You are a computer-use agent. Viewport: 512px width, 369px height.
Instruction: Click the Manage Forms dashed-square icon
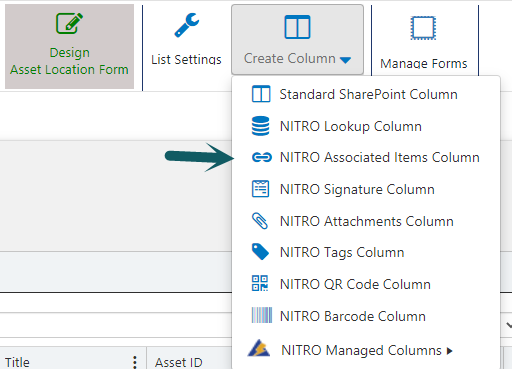423,28
